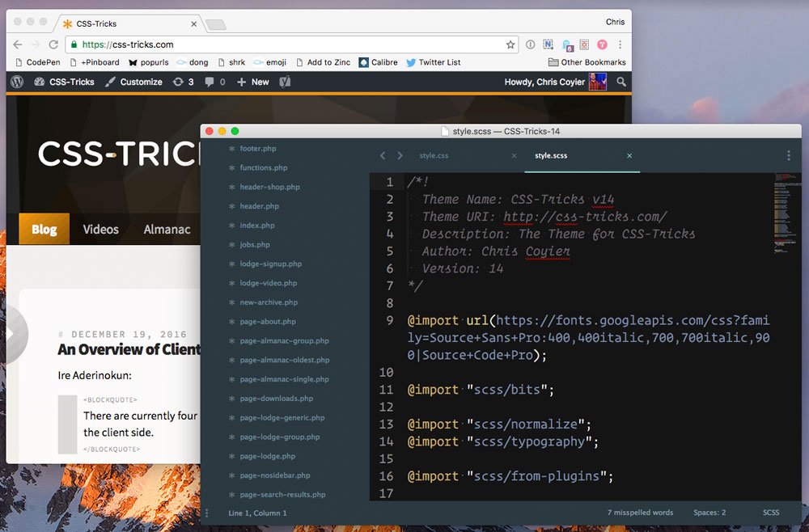Image resolution: width=809 pixels, height=532 pixels.
Task: Open the popurls bookmark
Action: pyautogui.click(x=149, y=62)
